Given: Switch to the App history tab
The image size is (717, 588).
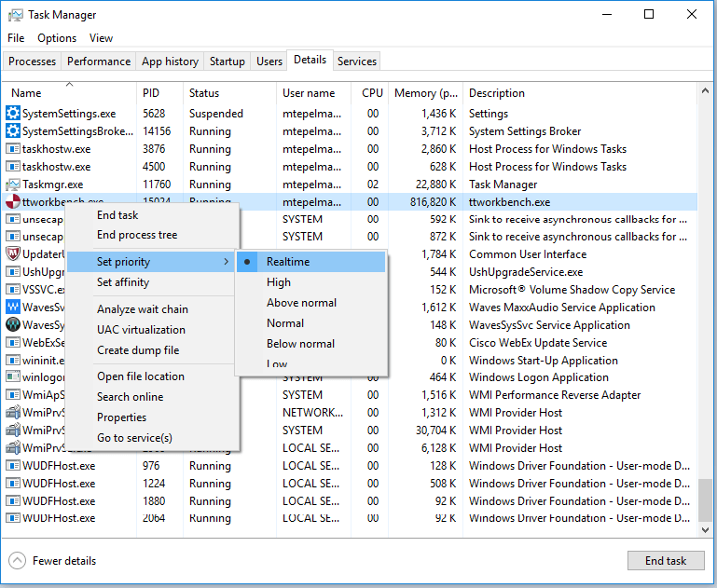Looking at the screenshot, I should coord(170,62).
